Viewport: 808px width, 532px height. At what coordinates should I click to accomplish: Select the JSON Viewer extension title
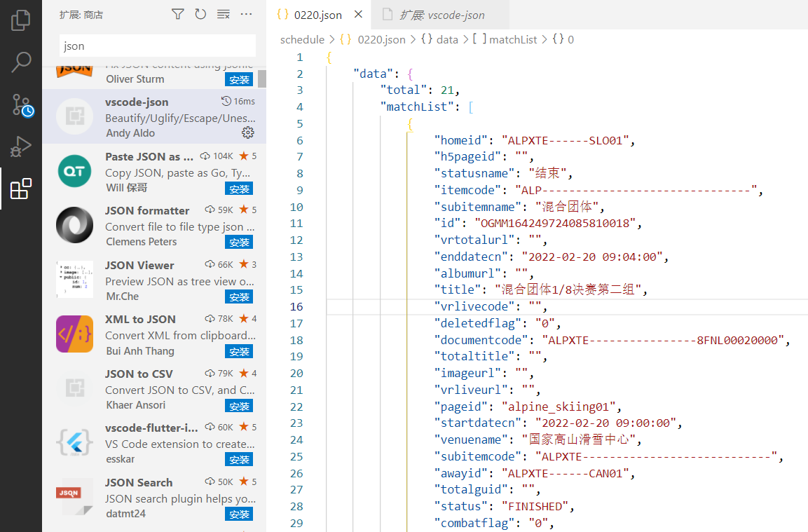pos(139,266)
